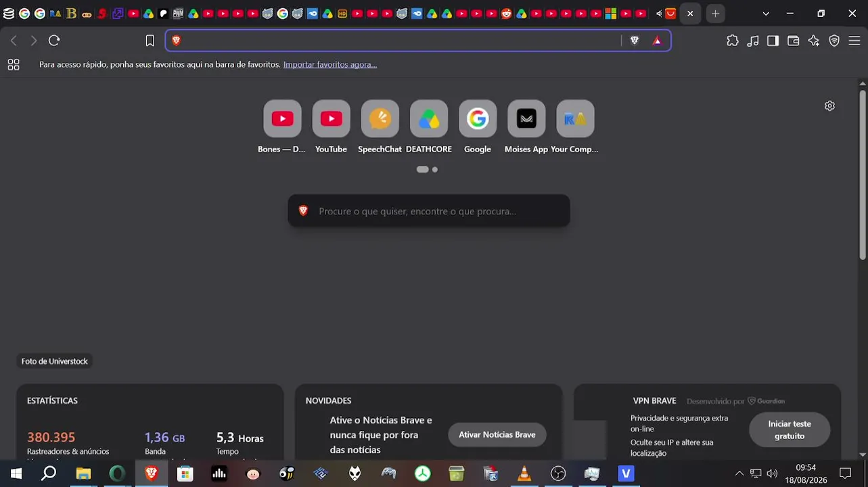Go back with the browser back arrow
This screenshot has height=487, width=868.
[x=14, y=41]
